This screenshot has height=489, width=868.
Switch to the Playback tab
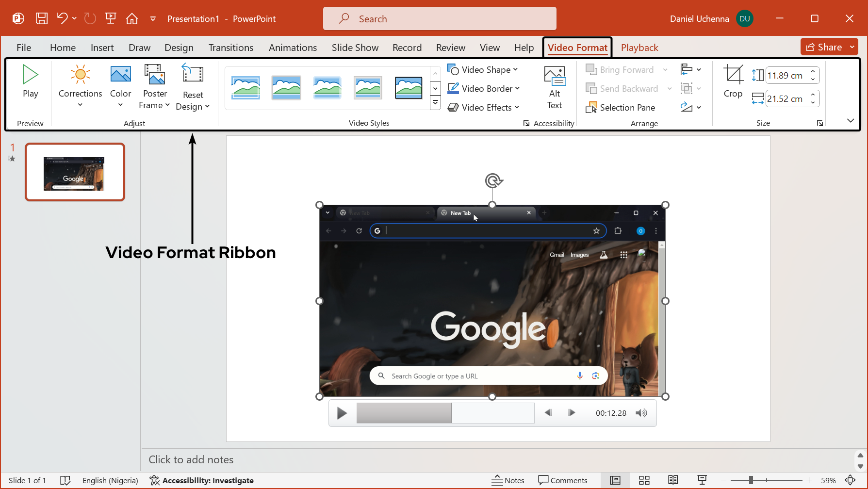click(639, 48)
